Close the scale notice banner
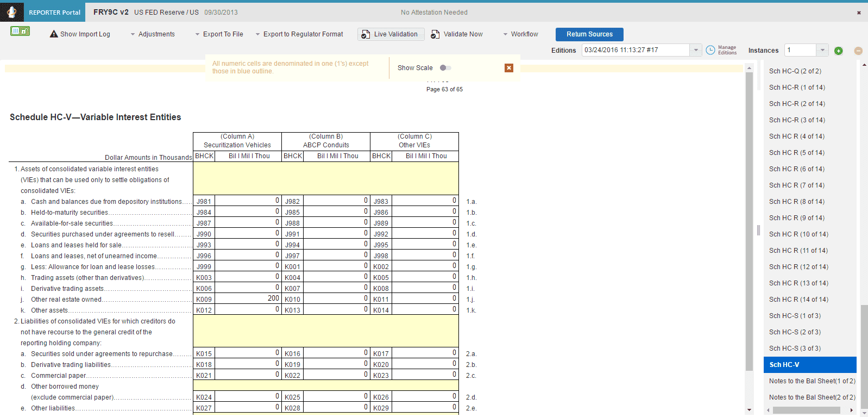Screen dimensions: 868x417 pos(509,68)
